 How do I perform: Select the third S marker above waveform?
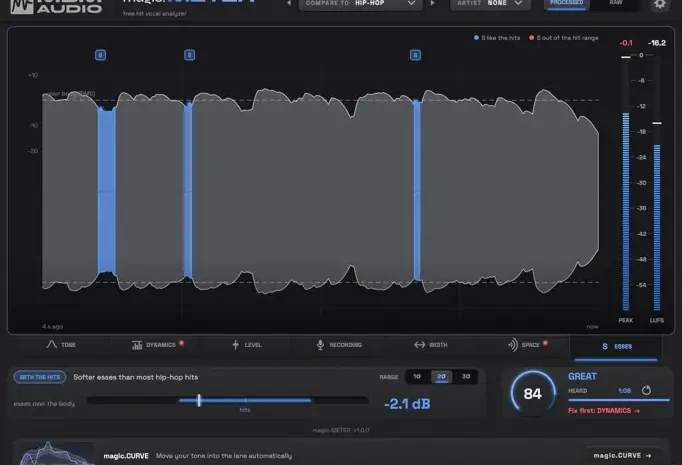click(415, 55)
